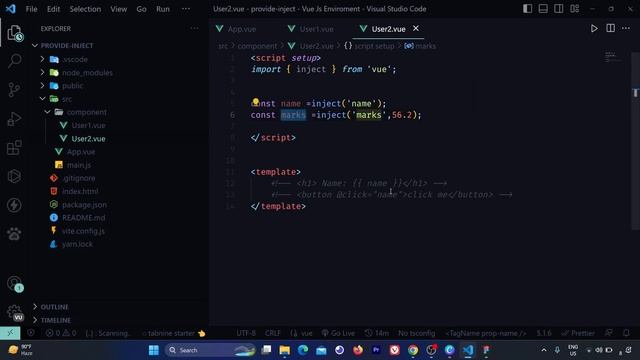Open the paw print extension icon
The image size is (640, 360).
[14, 234]
